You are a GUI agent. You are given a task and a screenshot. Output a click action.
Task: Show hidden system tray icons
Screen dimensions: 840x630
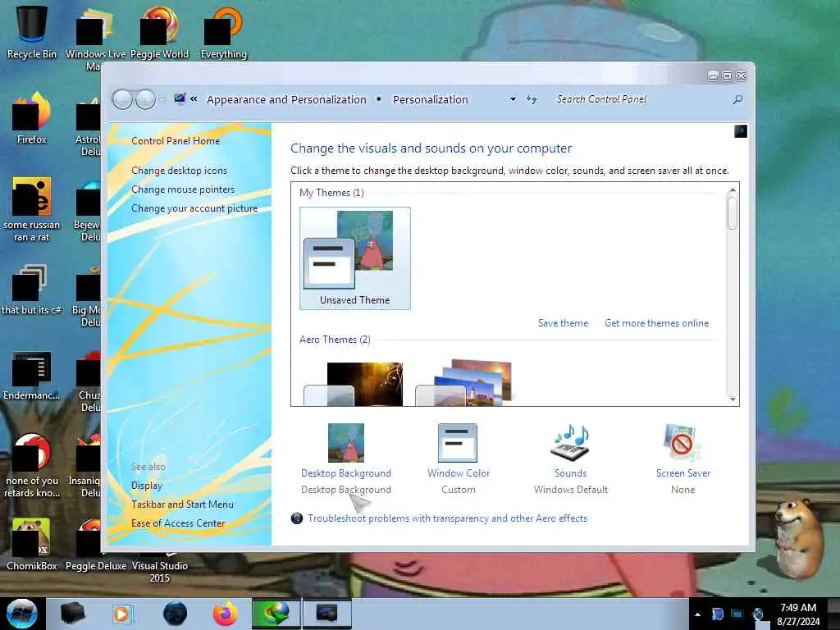pyautogui.click(x=697, y=614)
